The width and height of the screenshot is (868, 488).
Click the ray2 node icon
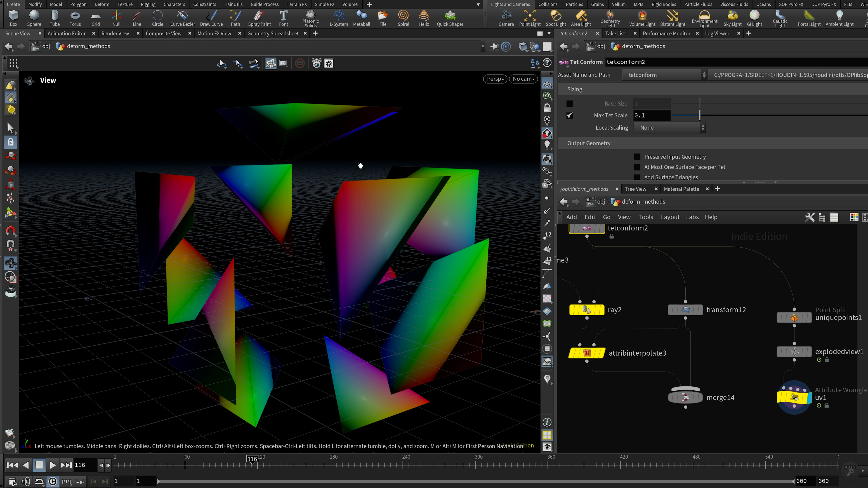(x=587, y=310)
